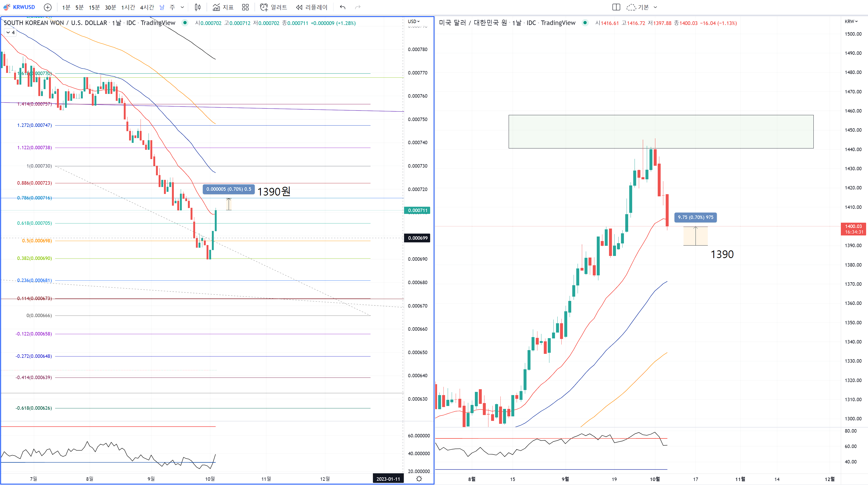Select the 1분 timeframe
The width and height of the screenshot is (868, 485).
[66, 7]
